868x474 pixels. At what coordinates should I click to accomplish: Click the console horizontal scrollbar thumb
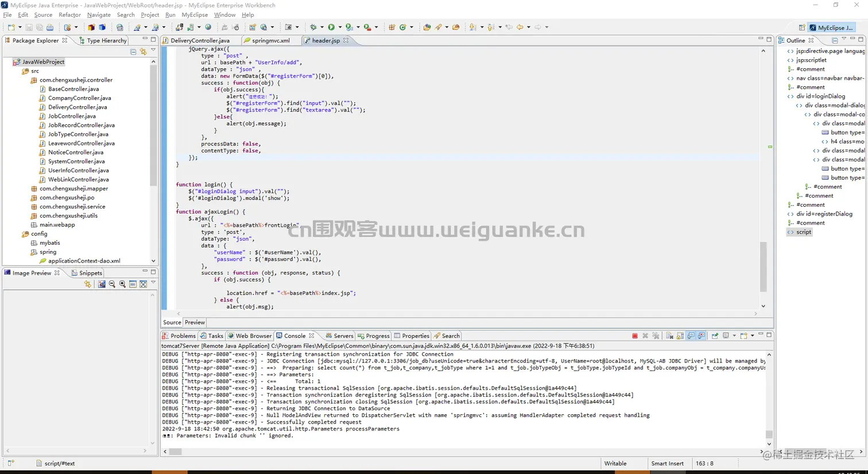click(175, 452)
